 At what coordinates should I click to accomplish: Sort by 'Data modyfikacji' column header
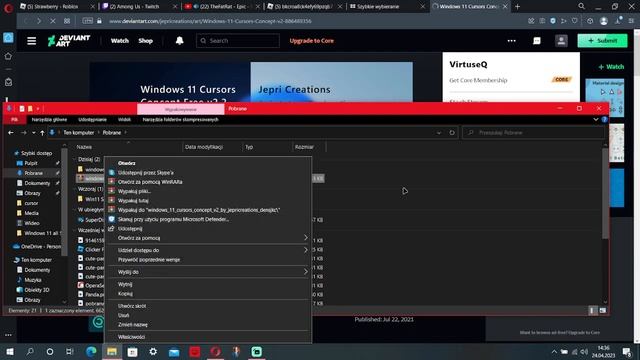click(204, 147)
